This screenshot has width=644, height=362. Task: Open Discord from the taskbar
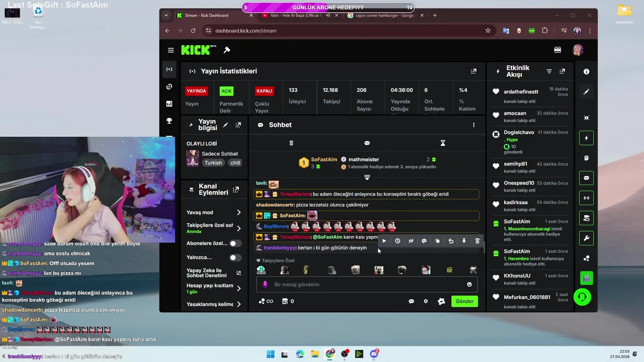pyautogui.click(x=374, y=354)
